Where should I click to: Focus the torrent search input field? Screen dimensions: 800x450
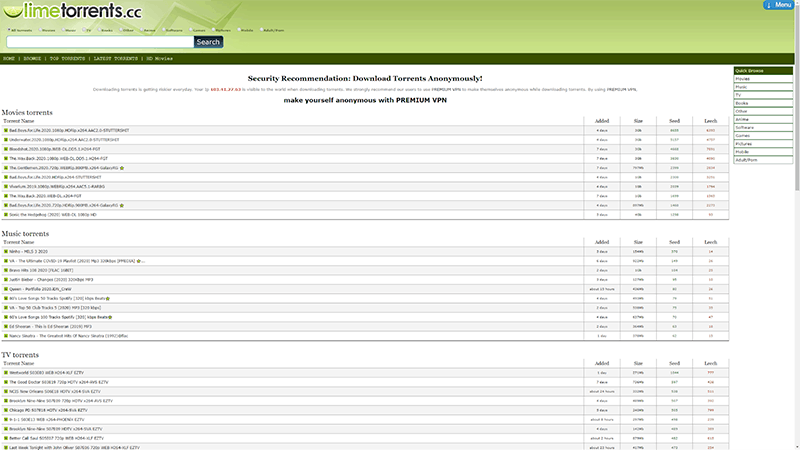(100, 42)
